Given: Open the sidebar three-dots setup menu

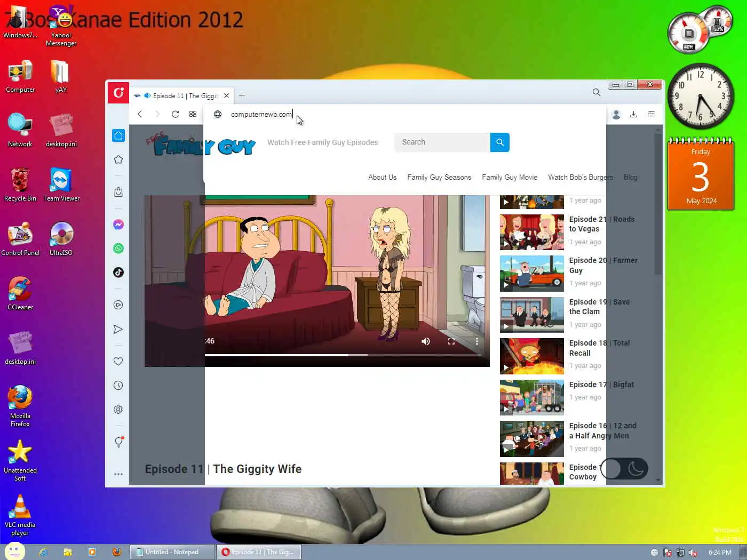Looking at the screenshot, I should pos(118,474).
